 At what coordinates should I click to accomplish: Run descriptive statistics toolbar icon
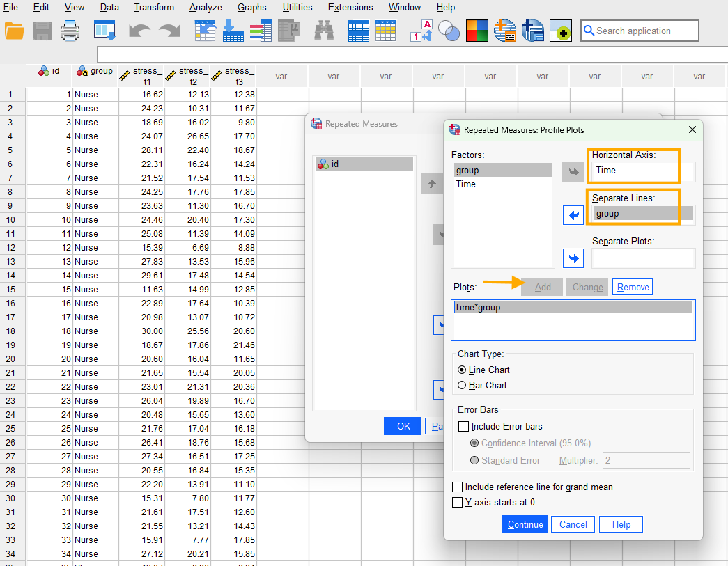click(289, 31)
